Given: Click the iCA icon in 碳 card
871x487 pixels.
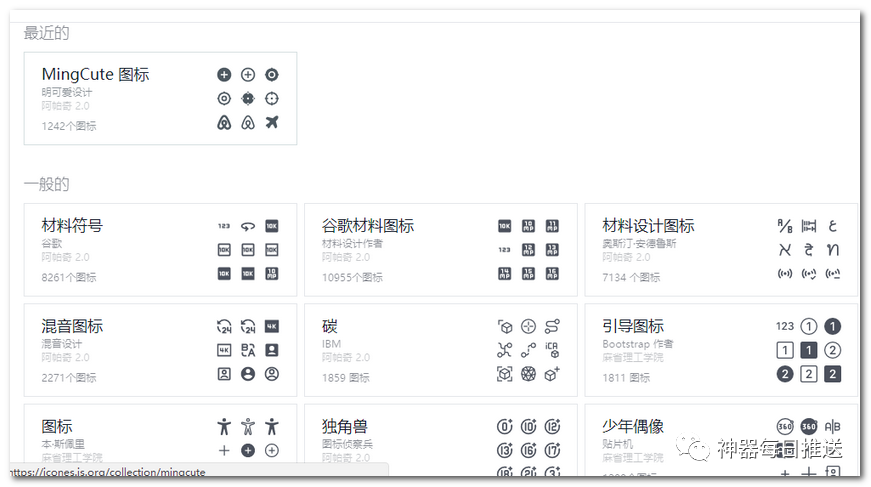Looking at the screenshot, I should pyautogui.click(x=552, y=350).
